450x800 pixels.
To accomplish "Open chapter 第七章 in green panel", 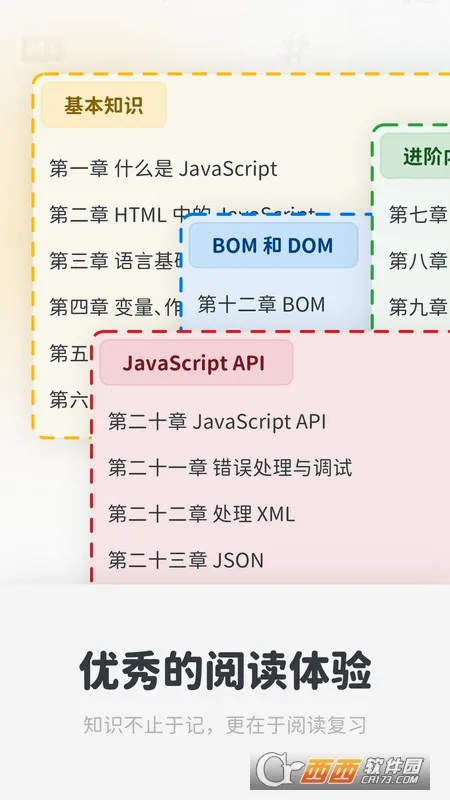I will [x=418, y=214].
